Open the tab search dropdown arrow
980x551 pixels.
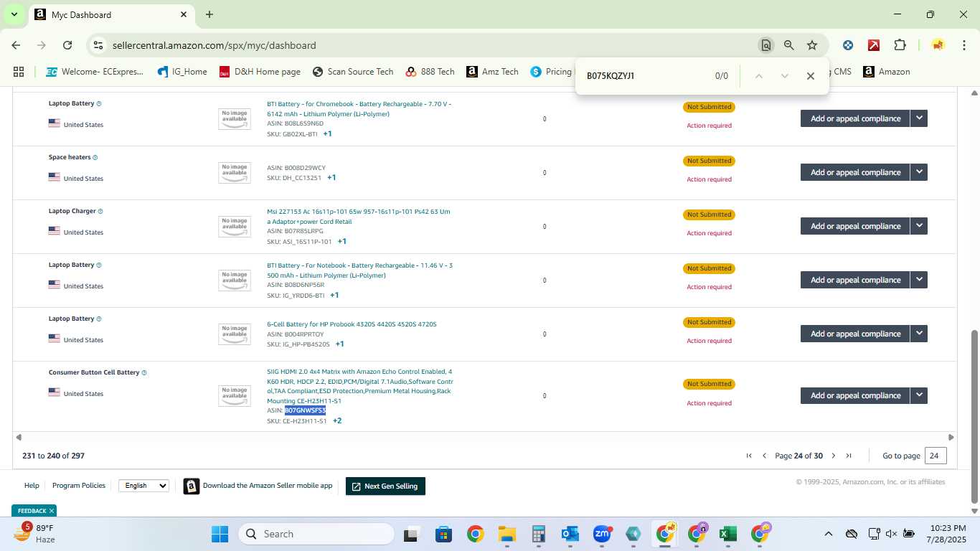coord(14,14)
